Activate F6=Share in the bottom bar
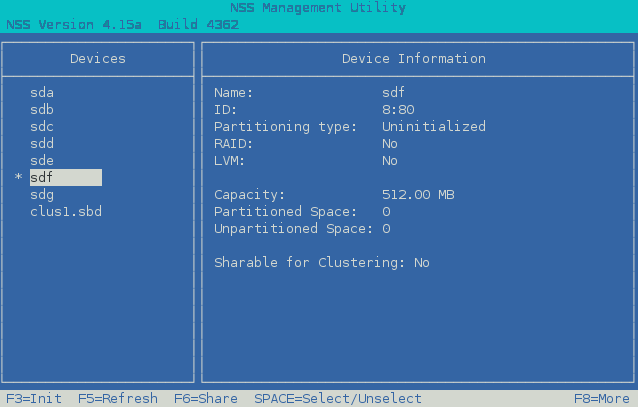The height and width of the screenshot is (407, 639). 206,399
